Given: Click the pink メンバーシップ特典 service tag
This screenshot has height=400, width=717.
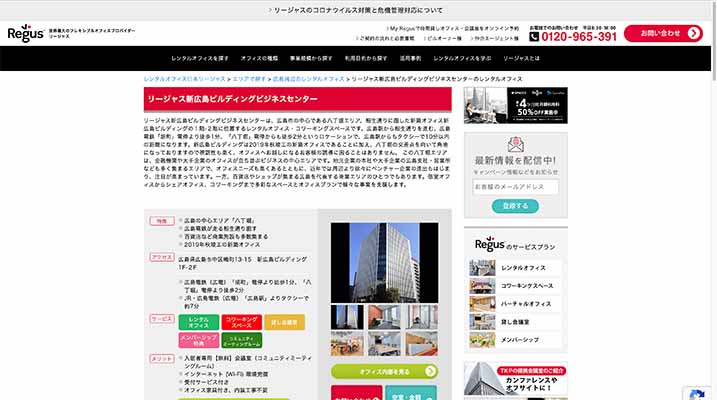Looking at the screenshot, I should [198, 340].
